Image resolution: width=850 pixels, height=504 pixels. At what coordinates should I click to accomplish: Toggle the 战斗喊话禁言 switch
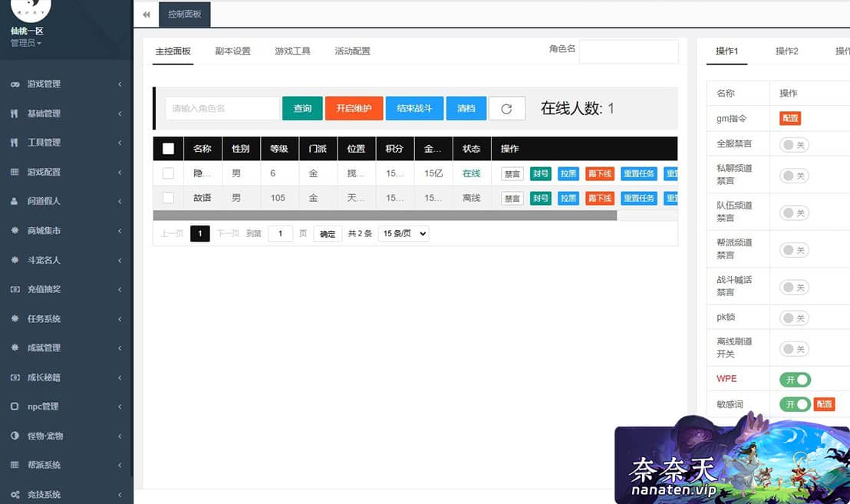click(794, 287)
